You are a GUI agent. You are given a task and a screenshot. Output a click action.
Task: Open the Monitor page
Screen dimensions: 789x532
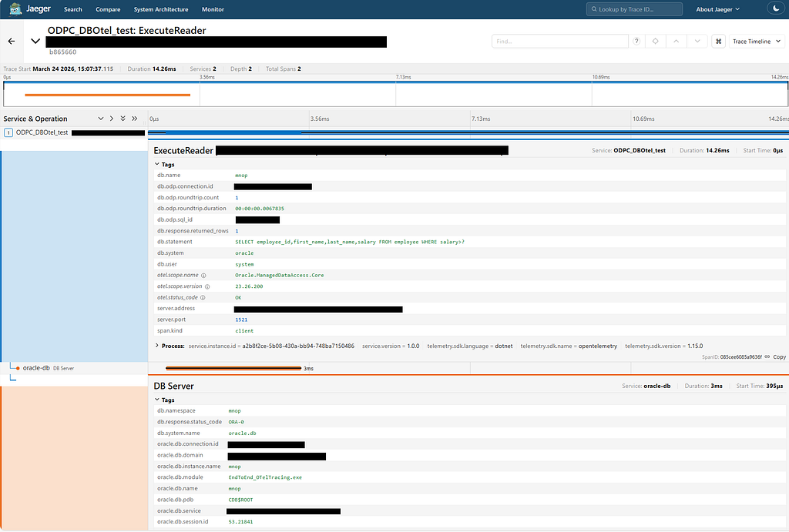(x=213, y=9)
